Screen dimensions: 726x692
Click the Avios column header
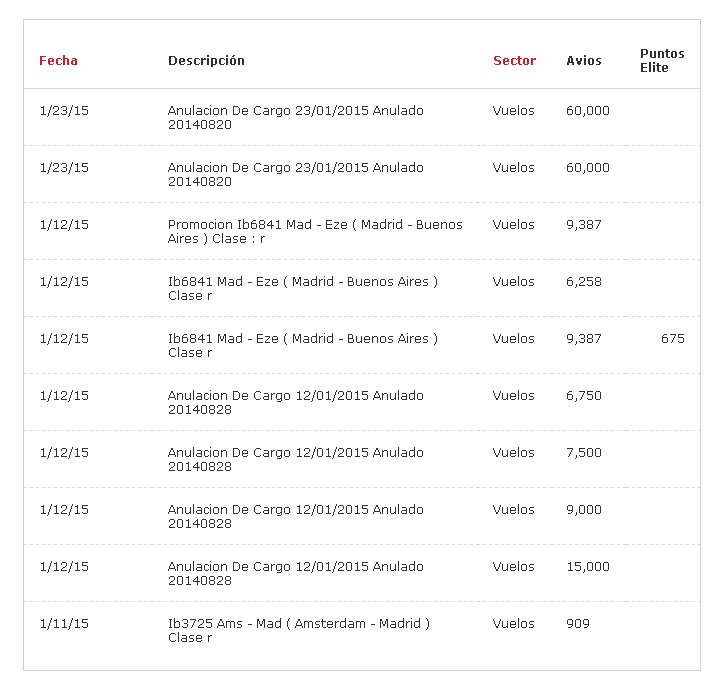click(x=584, y=61)
